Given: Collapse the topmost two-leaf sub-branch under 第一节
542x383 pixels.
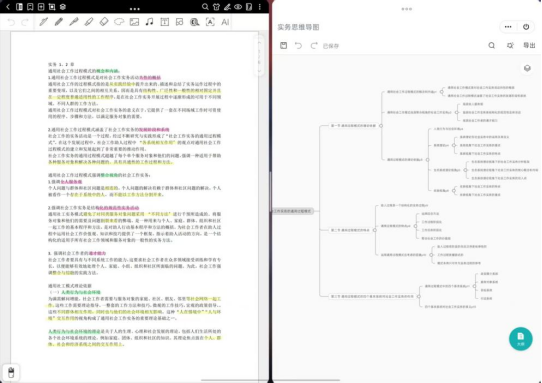Looking at the screenshot, I should tap(442, 92).
